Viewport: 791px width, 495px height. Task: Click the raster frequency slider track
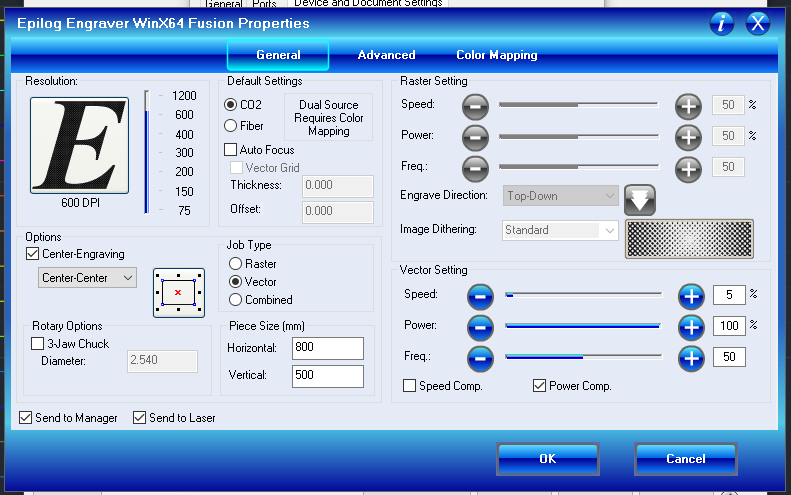pos(579,167)
